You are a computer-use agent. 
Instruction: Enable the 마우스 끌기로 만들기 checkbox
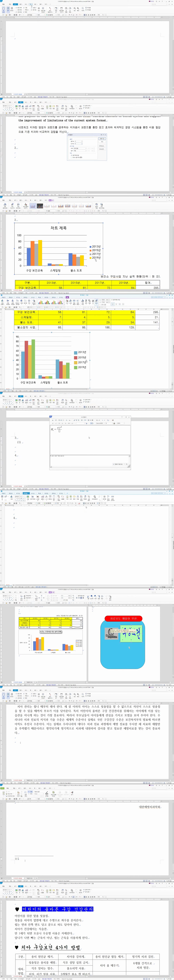pyautogui.click(x=71, y=157)
